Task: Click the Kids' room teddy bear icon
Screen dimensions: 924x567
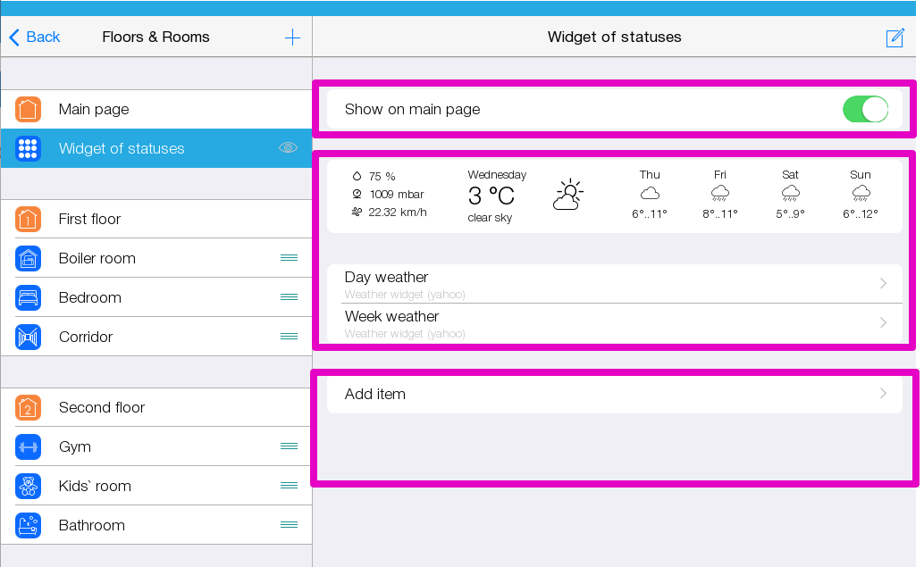Action: point(29,486)
